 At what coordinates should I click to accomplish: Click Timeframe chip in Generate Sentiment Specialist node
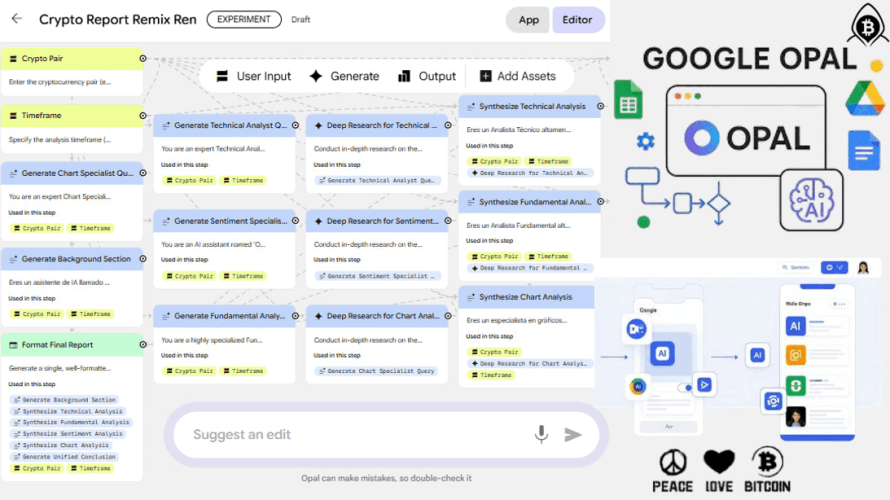point(243,276)
